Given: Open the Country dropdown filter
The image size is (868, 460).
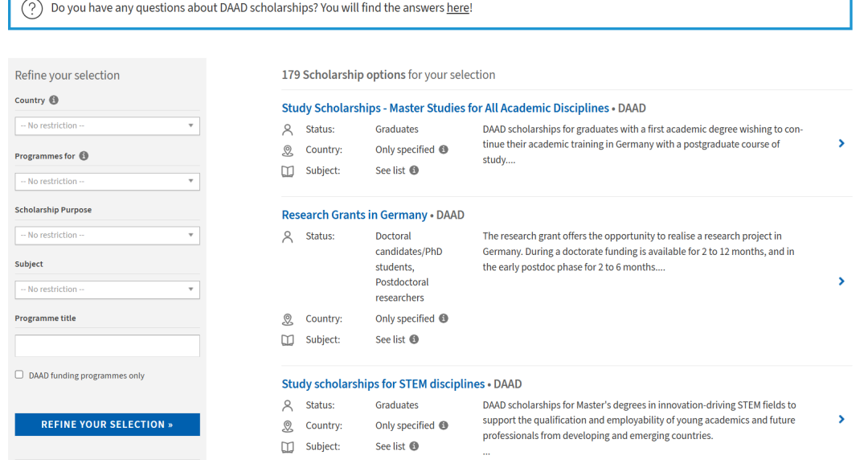Looking at the screenshot, I should pos(107,126).
